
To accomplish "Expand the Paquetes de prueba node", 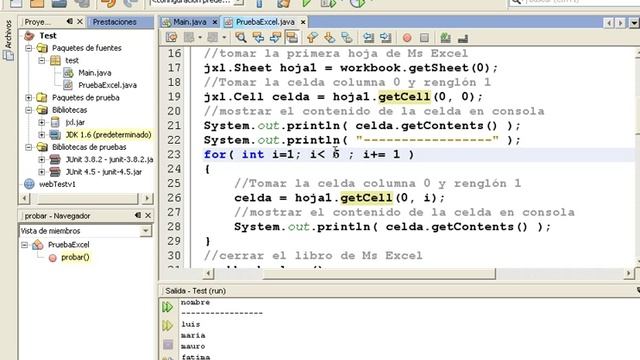I will point(29,98).
